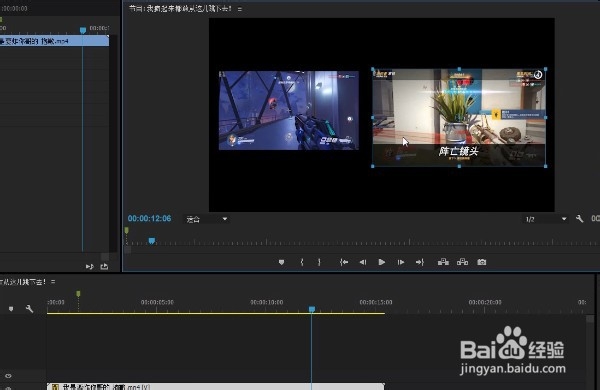Click 00:00:20:00 on the Timeline ruler

pos(485,302)
